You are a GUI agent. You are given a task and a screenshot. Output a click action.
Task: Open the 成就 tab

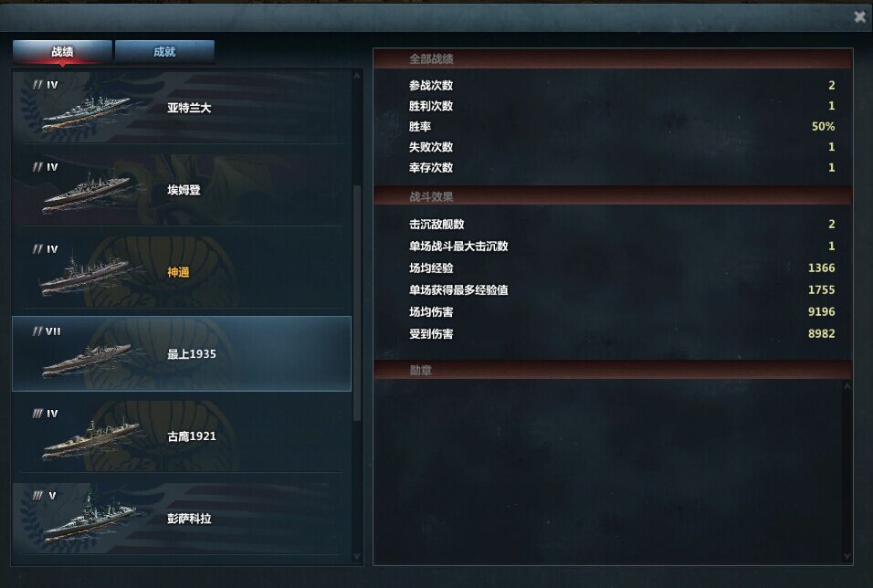click(164, 52)
